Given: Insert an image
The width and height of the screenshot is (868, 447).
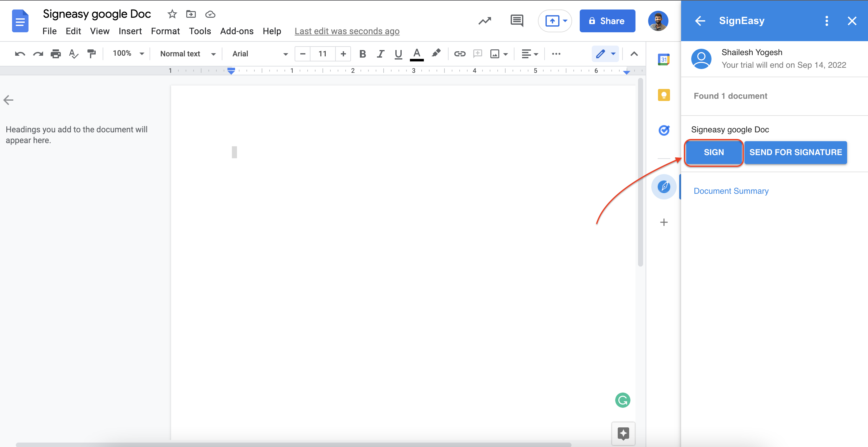Looking at the screenshot, I should tap(495, 54).
